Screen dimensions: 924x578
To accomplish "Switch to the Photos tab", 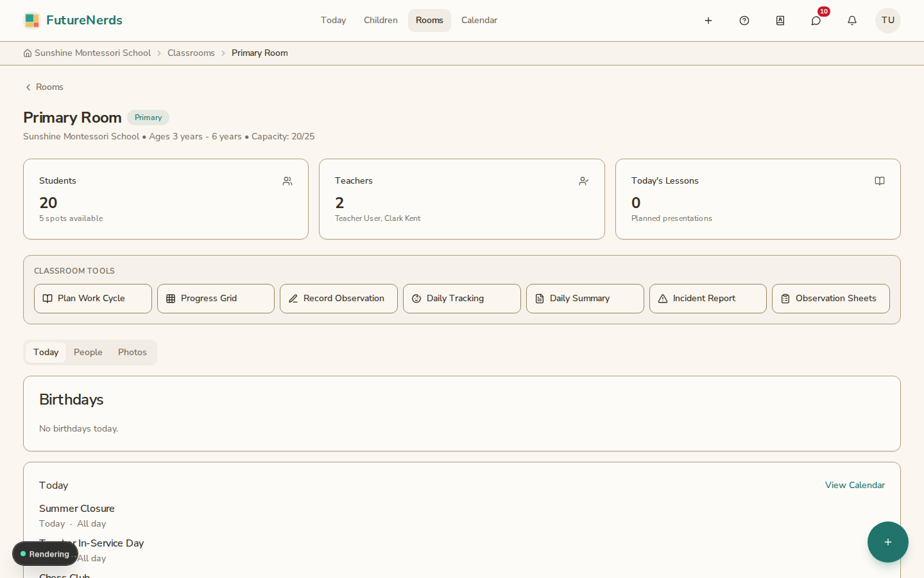I will [132, 353].
